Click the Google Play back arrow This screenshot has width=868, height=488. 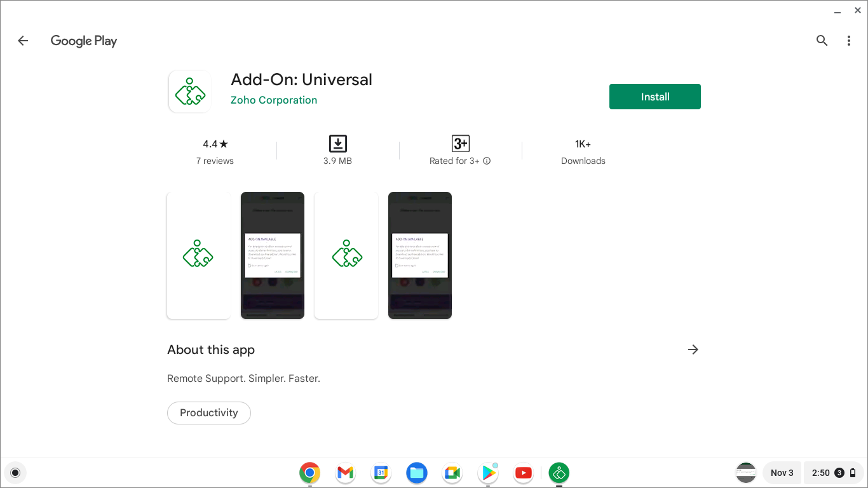click(x=23, y=40)
